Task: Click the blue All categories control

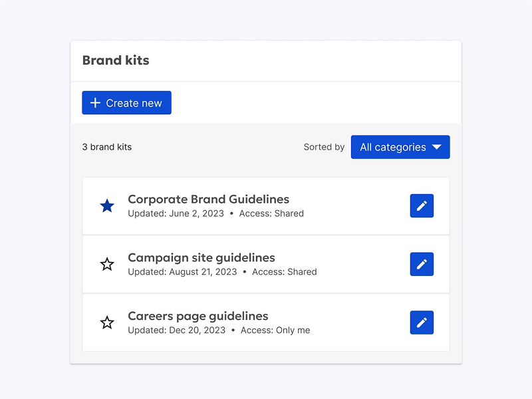Action: pyautogui.click(x=400, y=147)
